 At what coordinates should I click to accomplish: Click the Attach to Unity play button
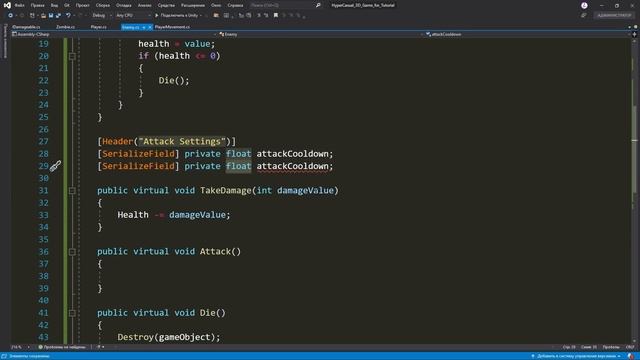178,16
